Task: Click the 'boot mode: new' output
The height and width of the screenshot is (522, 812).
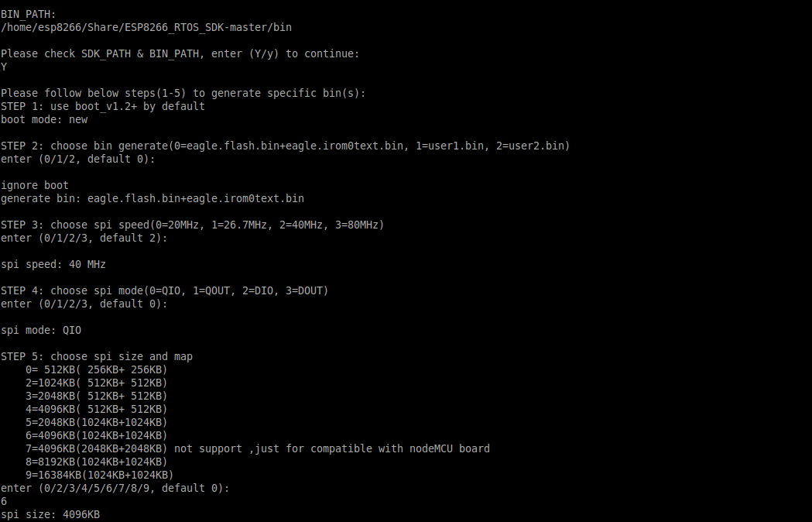Action: pos(44,119)
